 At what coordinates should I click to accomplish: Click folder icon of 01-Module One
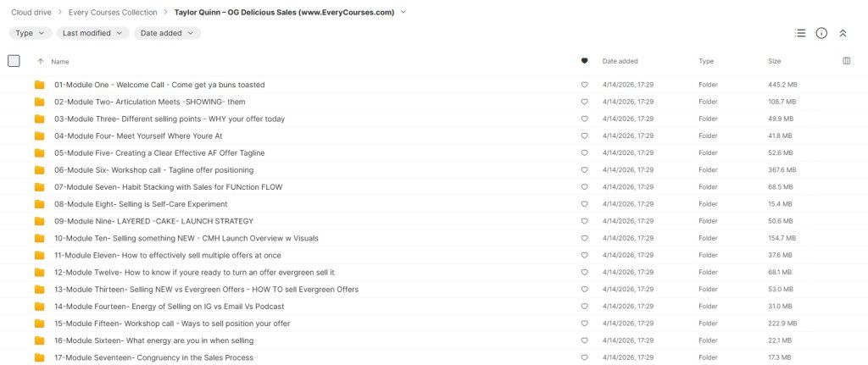(x=39, y=85)
